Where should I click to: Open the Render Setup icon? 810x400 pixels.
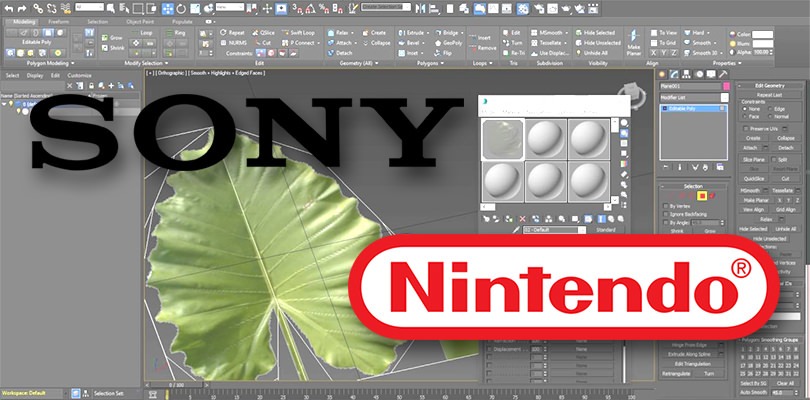point(539,8)
